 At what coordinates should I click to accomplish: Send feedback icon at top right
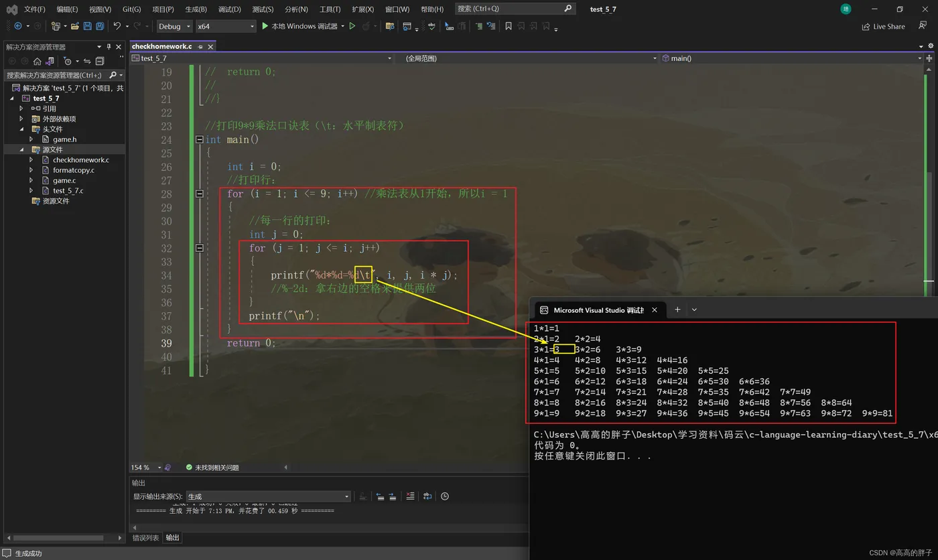coord(923,26)
